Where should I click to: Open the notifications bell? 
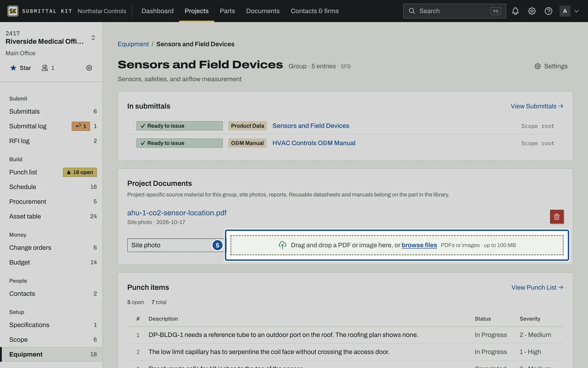click(x=515, y=11)
